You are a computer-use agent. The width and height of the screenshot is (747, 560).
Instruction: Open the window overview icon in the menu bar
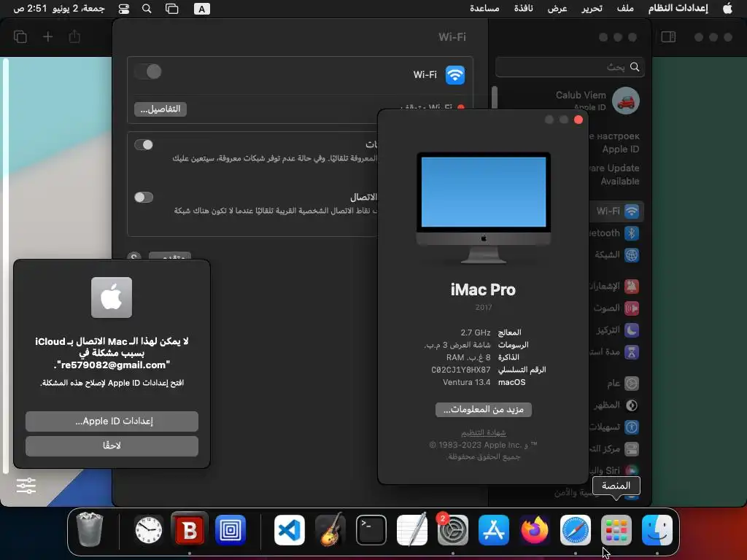click(172, 9)
